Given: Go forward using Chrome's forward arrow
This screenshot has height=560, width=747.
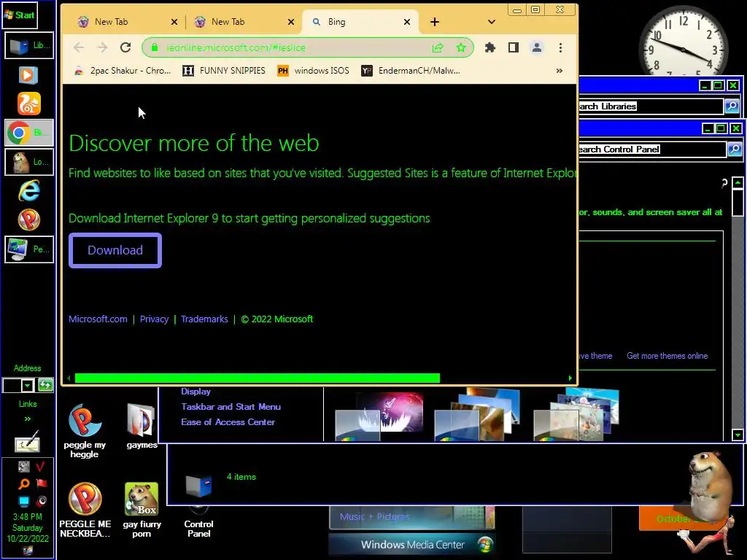Looking at the screenshot, I should [102, 47].
